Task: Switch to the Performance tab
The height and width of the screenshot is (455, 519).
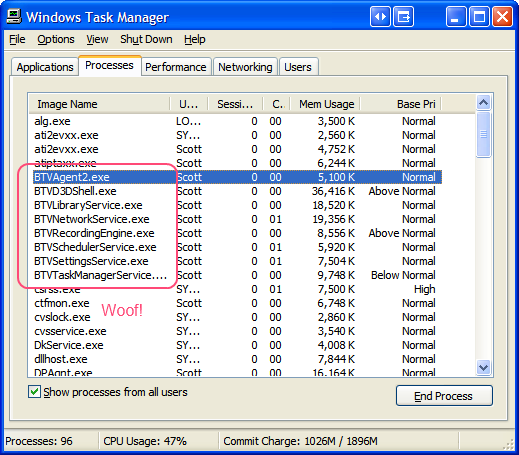Action: 176,67
